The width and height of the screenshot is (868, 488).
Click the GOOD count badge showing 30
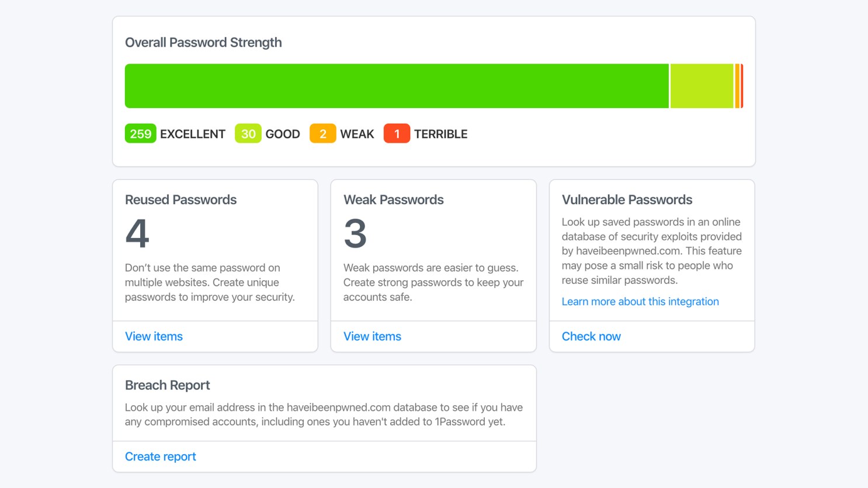[x=248, y=134]
